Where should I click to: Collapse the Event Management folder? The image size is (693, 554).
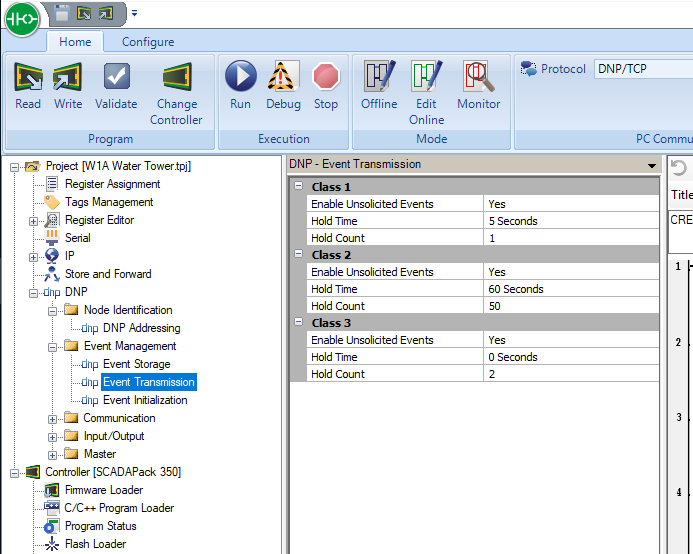52,347
